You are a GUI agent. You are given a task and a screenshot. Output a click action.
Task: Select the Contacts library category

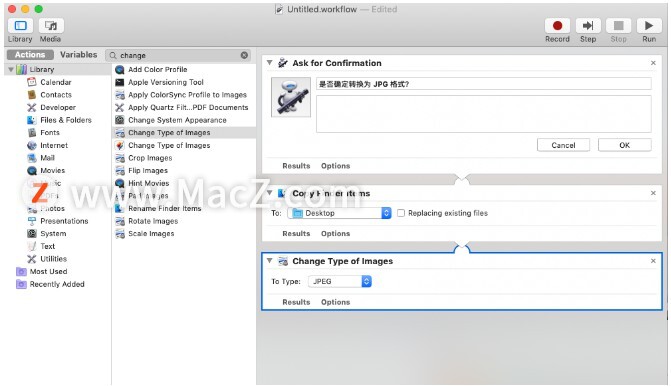click(x=56, y=95)
